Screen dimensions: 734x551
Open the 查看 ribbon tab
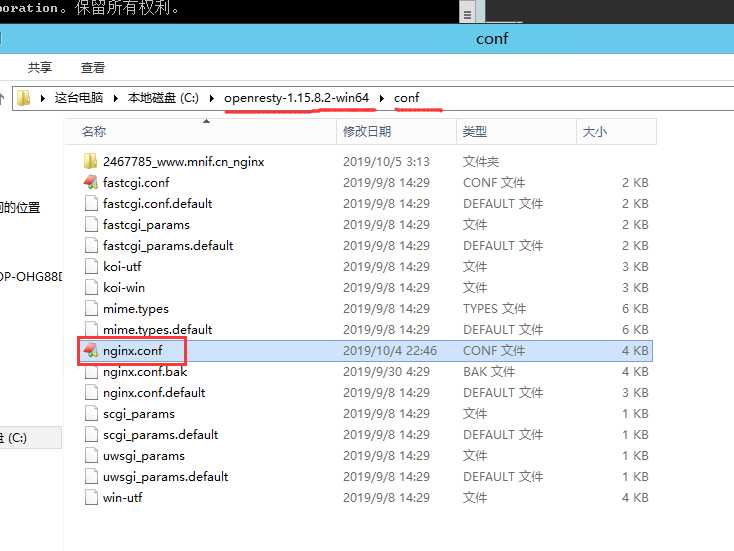tap(93, 67)
